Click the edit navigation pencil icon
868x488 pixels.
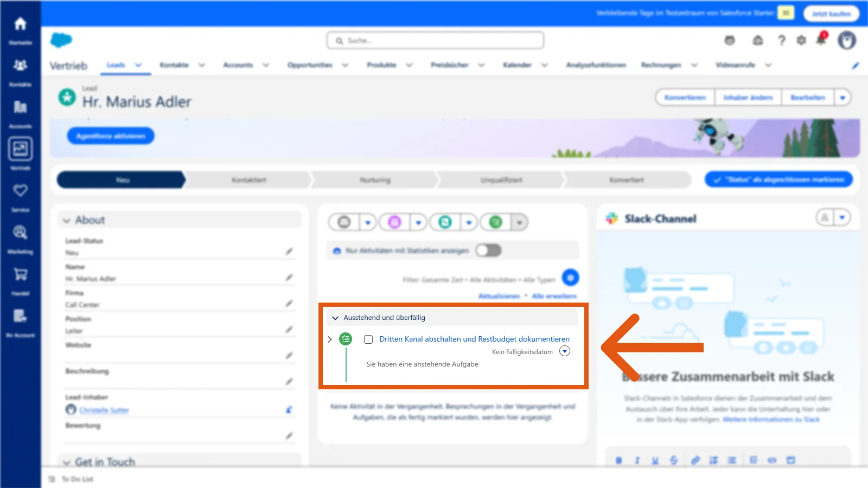coord(856,65)
